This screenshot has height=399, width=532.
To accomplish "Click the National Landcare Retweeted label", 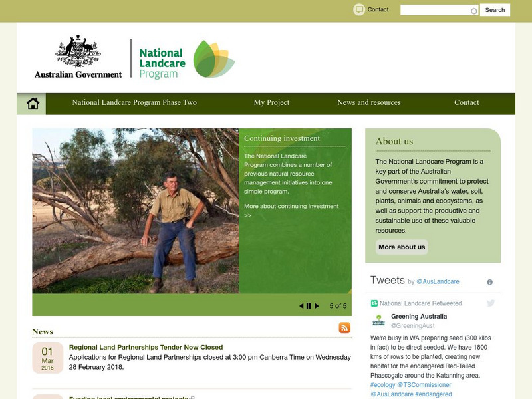I will (421, 303).
